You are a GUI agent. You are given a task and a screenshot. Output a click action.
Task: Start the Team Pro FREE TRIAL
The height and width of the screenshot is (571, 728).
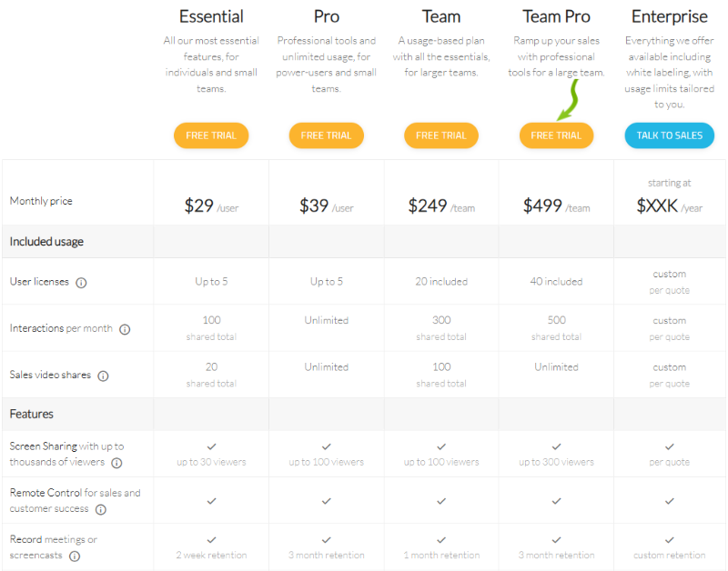[x=556, y=135]
